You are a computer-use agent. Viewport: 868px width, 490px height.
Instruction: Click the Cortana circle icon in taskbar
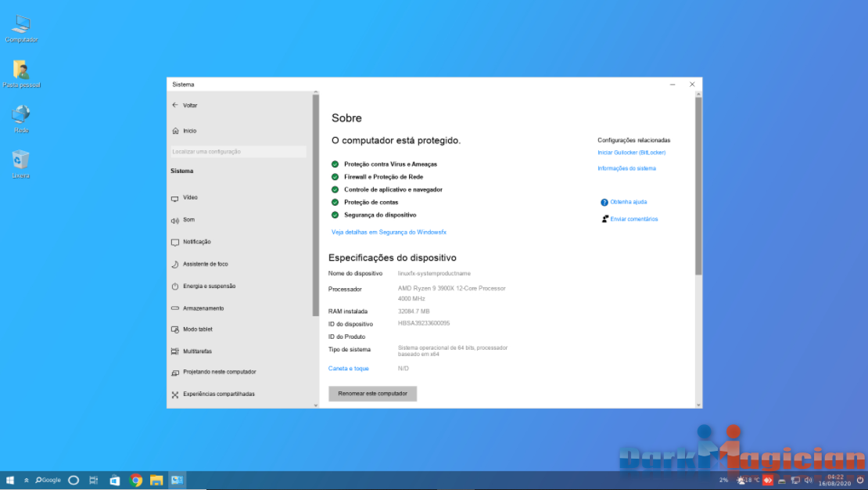click(x=73, y=481)
